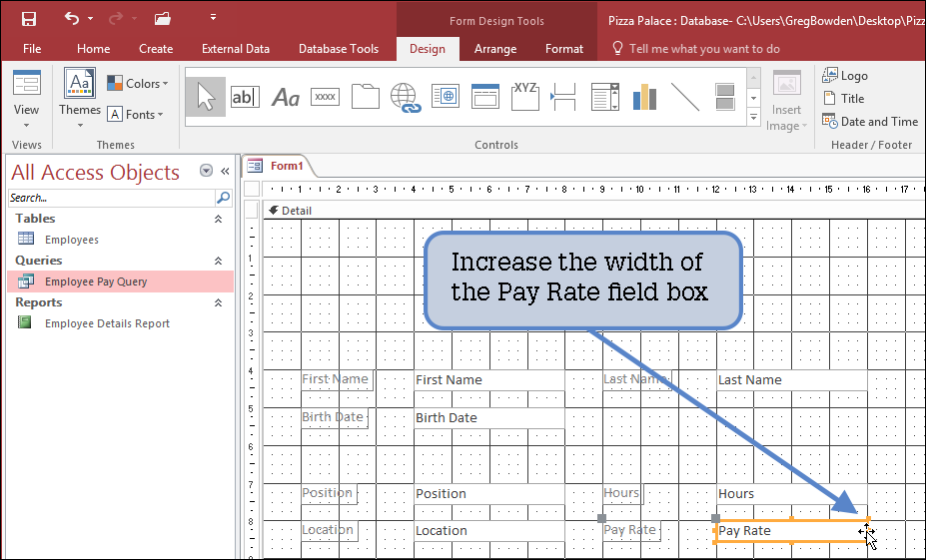Click the controls gallery down arrow
926x560 pixels.
coord(753,98)
